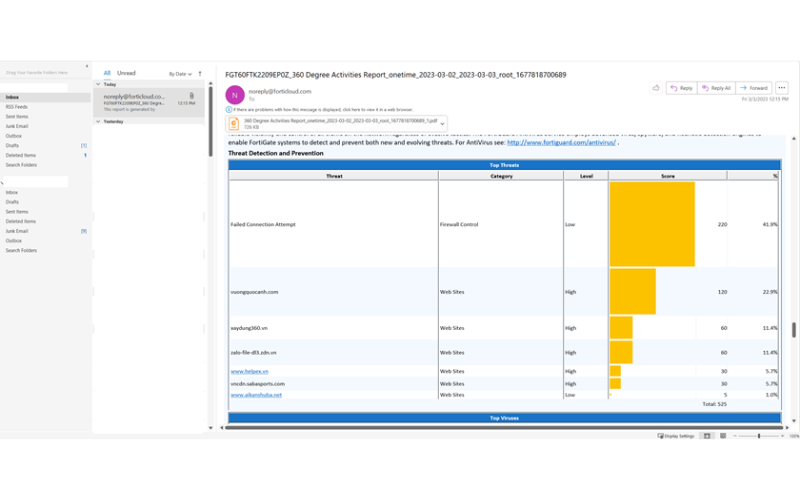Click the Level column header

586,176
